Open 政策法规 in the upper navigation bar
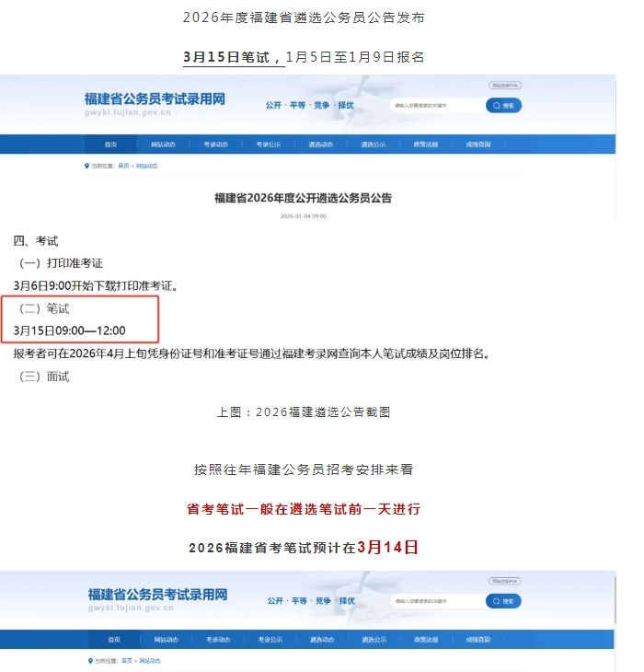The image size is (644, 672). [x=426, y=145]
